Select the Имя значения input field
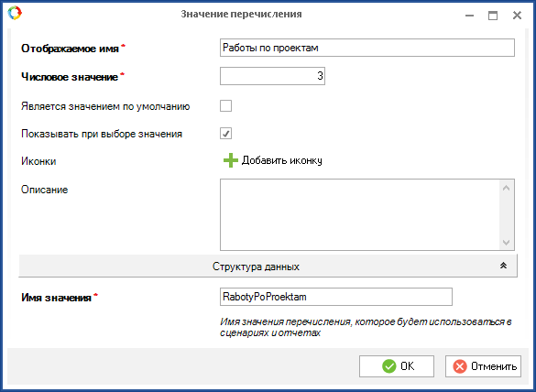The height and width of the screenshot is (392, 536). (336, 297)
